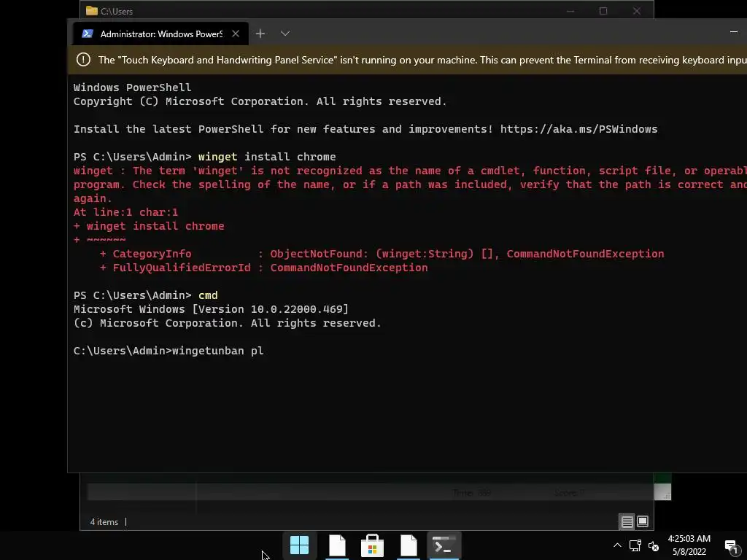Close the C:\Users File Explorer window
747x560 pixels.
point(636,11)
